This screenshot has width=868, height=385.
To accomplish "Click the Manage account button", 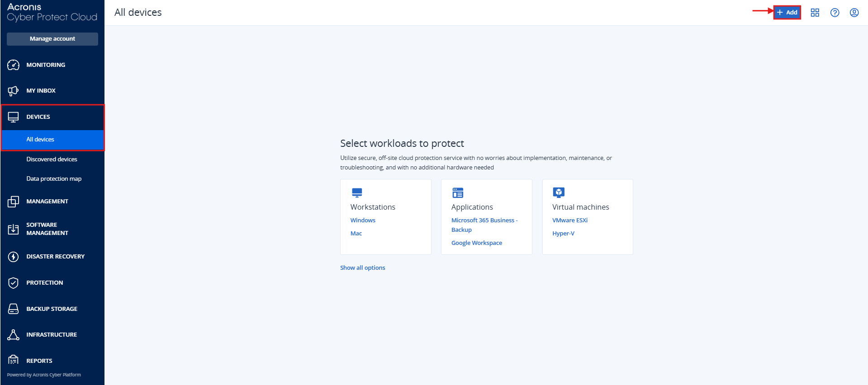I will tap(52, 39).
